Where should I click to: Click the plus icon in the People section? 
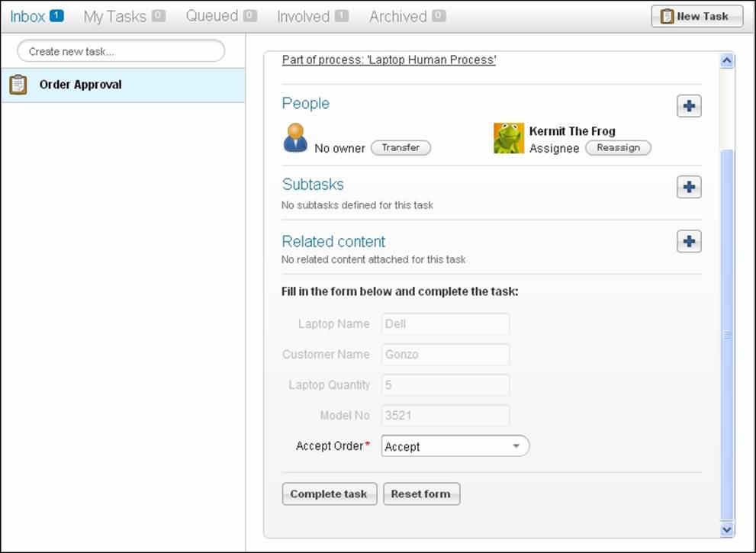tap(688, 106)
